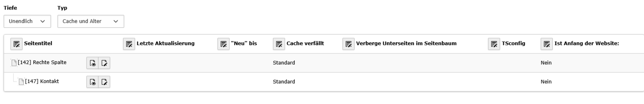This screenshot has height=104, width=644.
Task: Select the [142] Rechte Spalte page title
Action: pos(42,62)
